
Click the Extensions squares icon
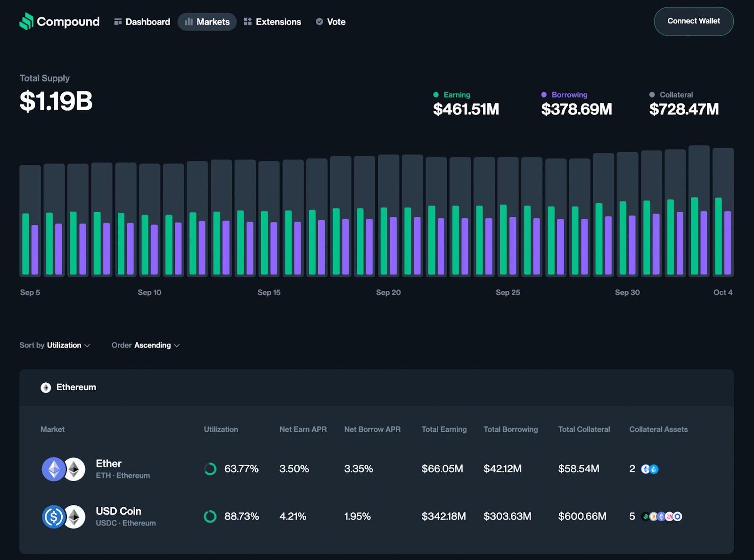[x=248, y=22]
